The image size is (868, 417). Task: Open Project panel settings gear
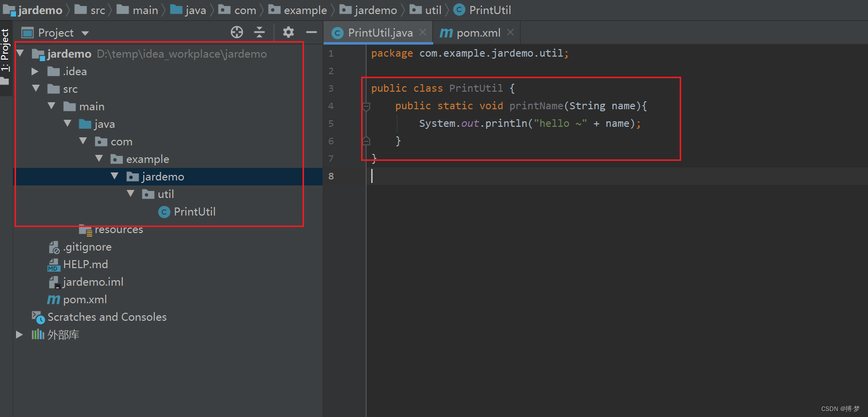[x=288, y=33]
